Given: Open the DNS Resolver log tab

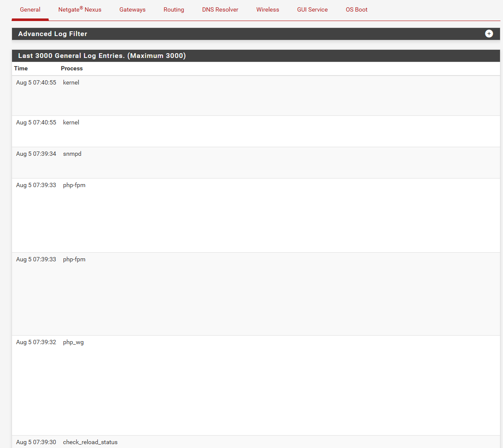Looking at the screenshot, I should click(x=220, y=9).
